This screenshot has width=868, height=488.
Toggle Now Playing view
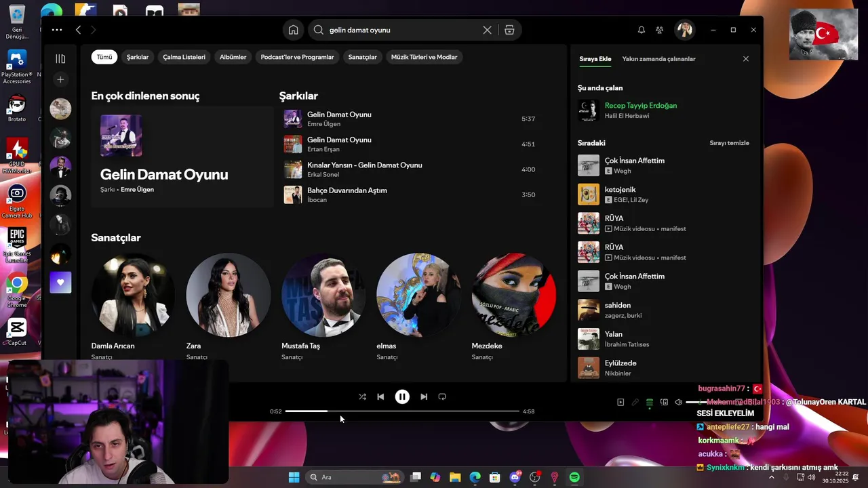[x=620, y=402]
